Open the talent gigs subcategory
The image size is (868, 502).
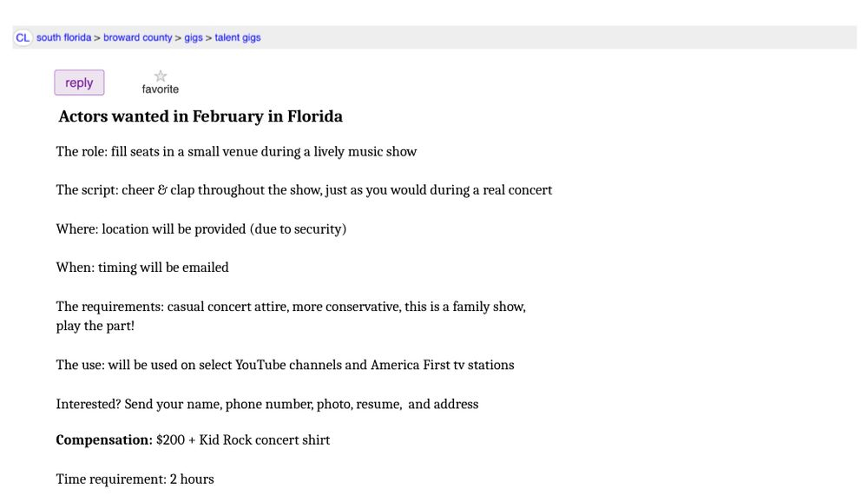[238, 38]
